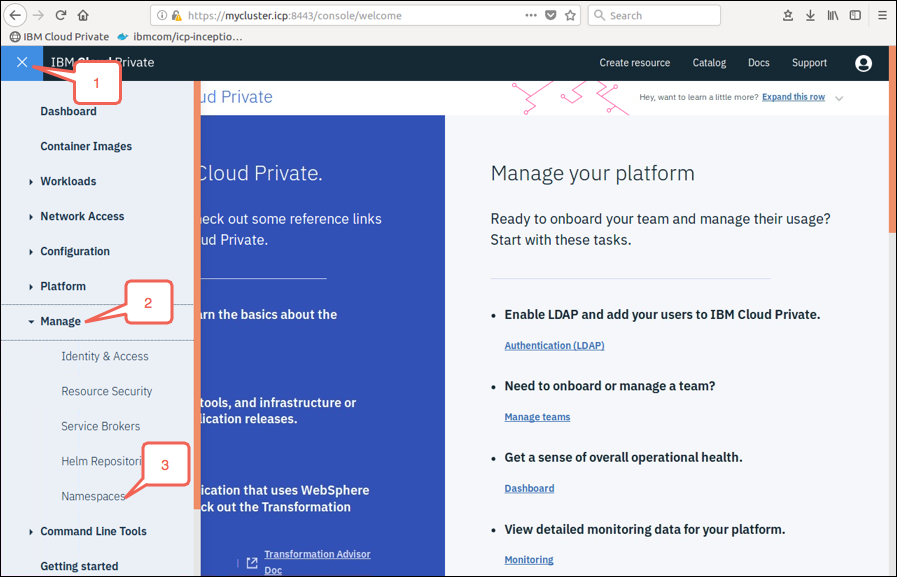Click the browser home icon
Viewport: 897px width, 577px height.
coord(83,15)
